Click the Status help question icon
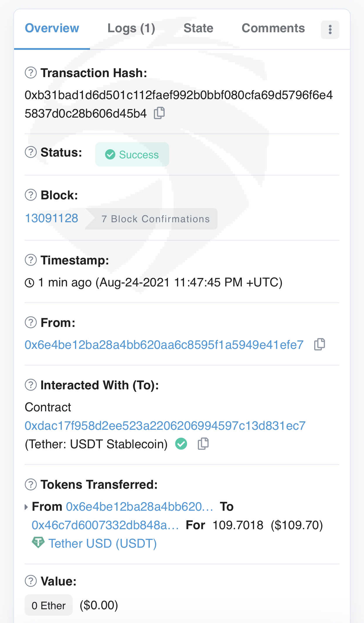Image resolution: width=364 pixels, height=623 pixels. (x=31, y=152)
